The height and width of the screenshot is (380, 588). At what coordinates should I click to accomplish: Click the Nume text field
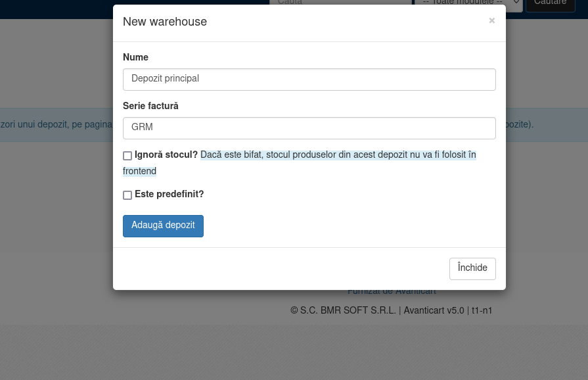point(309,80)
